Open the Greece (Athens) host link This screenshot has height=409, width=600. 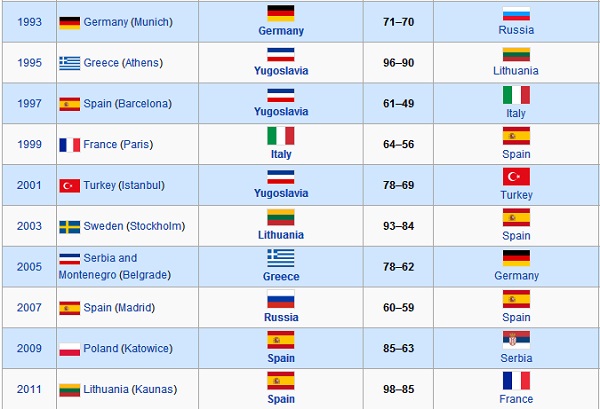130,63
